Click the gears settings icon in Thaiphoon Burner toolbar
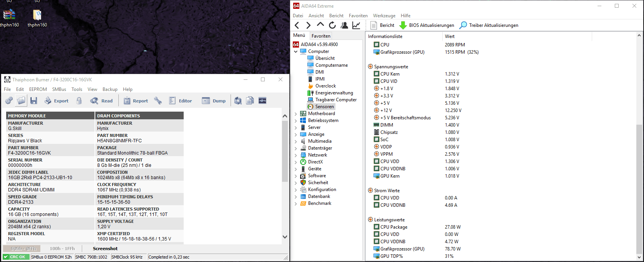The width and height of the screenshot is (644, 262). point(9,101)
